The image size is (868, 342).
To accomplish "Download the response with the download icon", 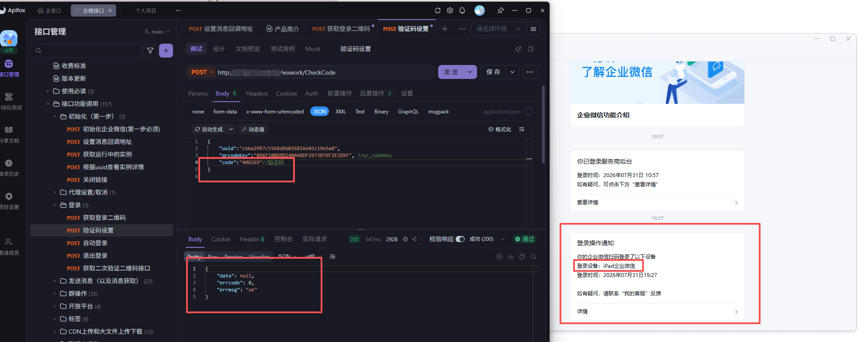I will pyautogui.click(x=511, y=256).
